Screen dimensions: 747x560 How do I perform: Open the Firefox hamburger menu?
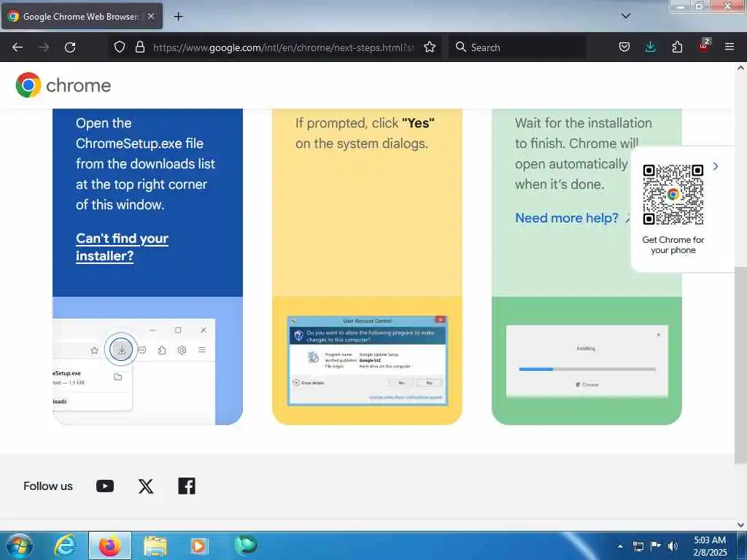click(x=729, y=47)
